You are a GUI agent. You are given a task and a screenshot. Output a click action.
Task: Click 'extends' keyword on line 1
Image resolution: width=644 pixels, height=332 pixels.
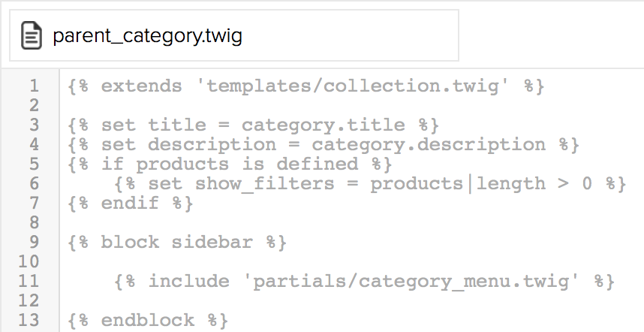click(142, 86)
